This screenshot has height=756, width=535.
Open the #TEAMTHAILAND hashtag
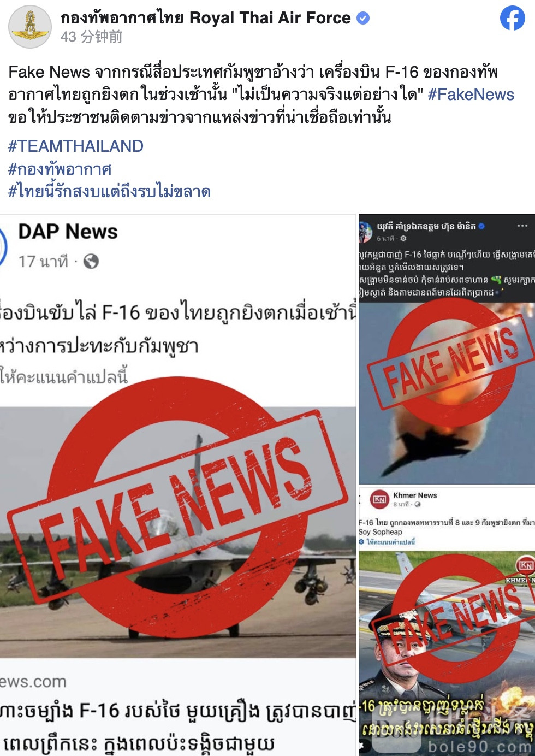coord(76,146)
